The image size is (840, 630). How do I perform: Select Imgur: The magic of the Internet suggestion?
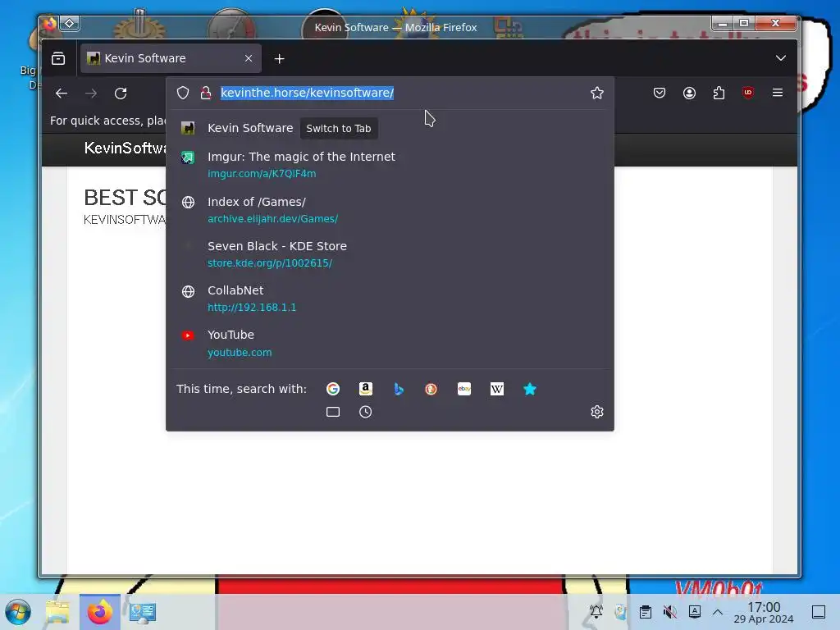coord(390,164)
